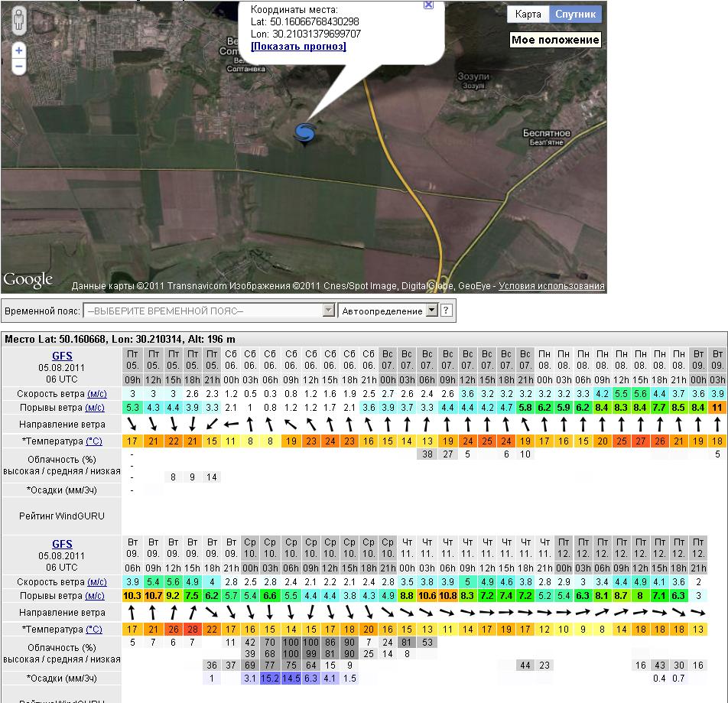
Task: Open the ВЫБЕРИТЕ ВРЕМЕННОЙ ПОЯС dropdown
Action: [x=210, y=311]
